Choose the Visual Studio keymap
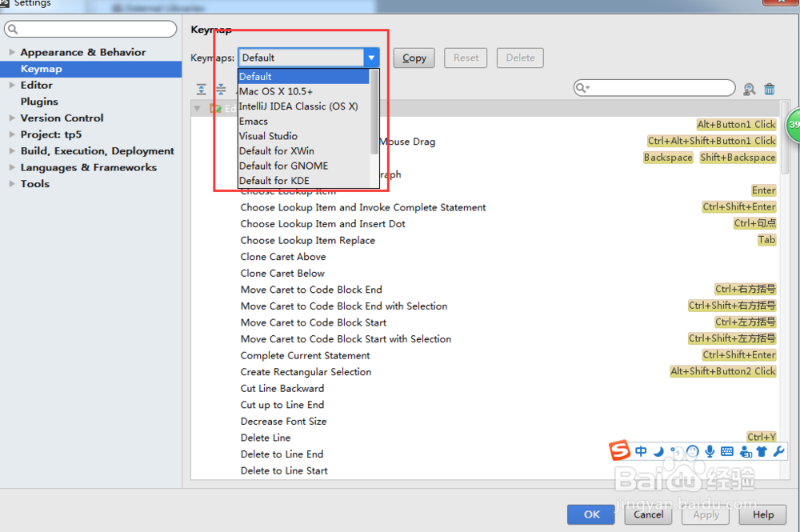 (303, 136)
